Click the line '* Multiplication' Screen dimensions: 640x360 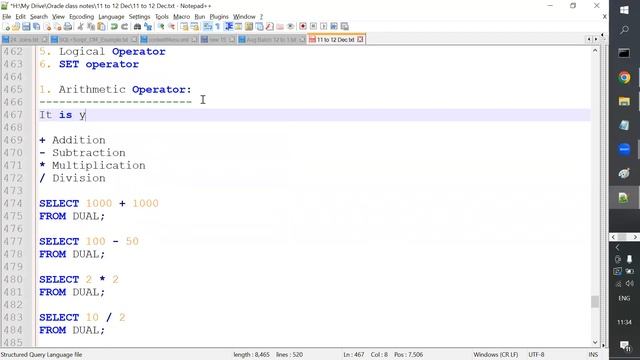92,165
